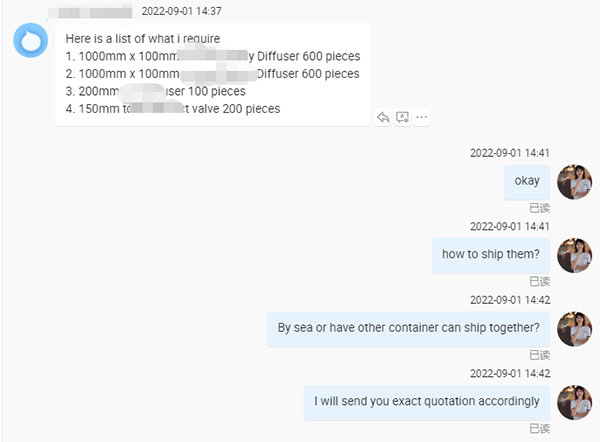
Task: Click the timestamp above the "okay" message
Action: (510, 153)
